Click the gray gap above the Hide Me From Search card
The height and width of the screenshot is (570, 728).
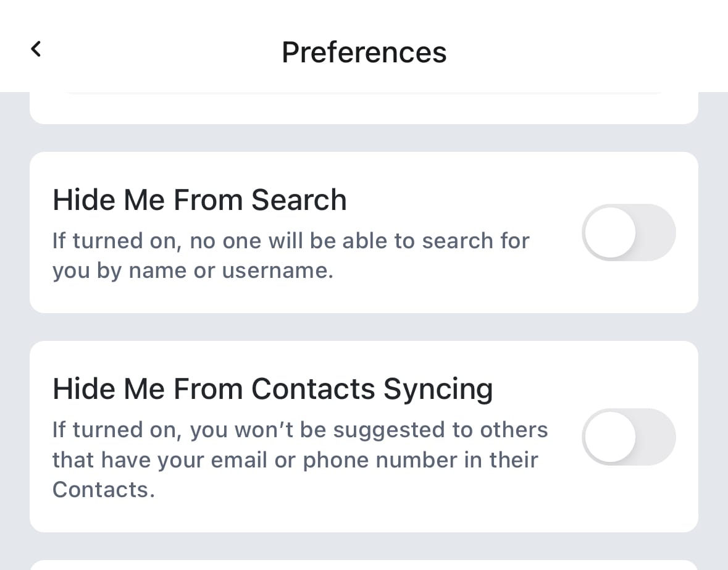click(x=364, y=138)
